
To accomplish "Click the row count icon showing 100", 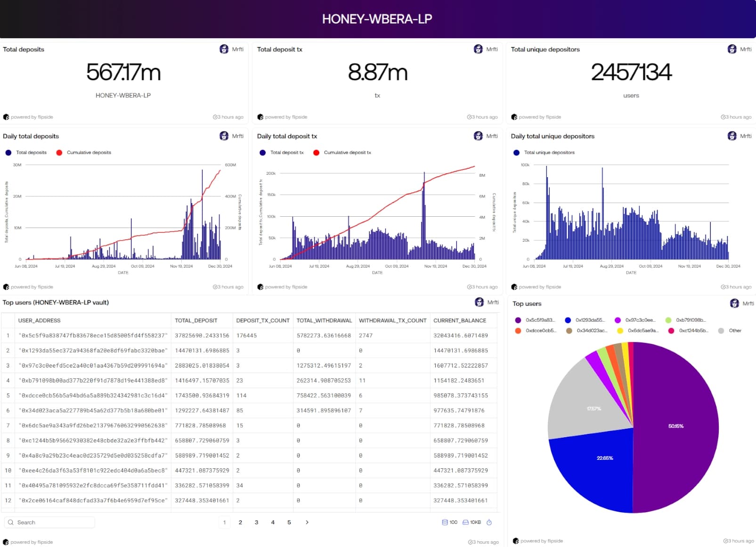I will pos(445,522).
